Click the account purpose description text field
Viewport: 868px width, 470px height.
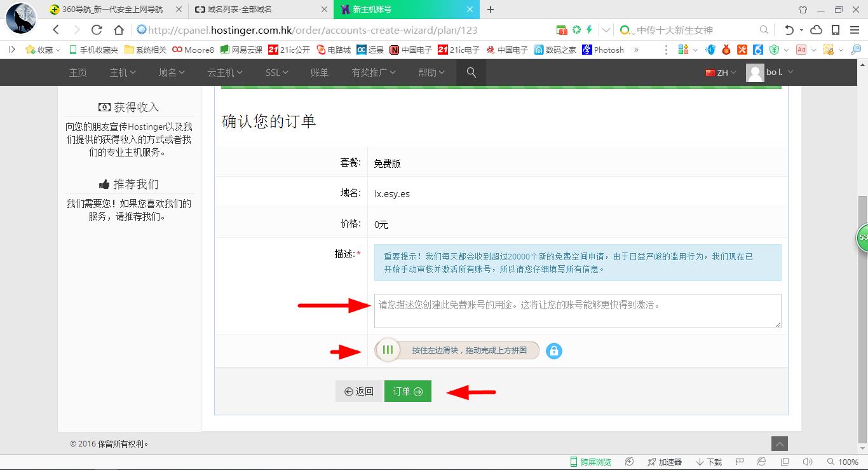coord(577,310)
